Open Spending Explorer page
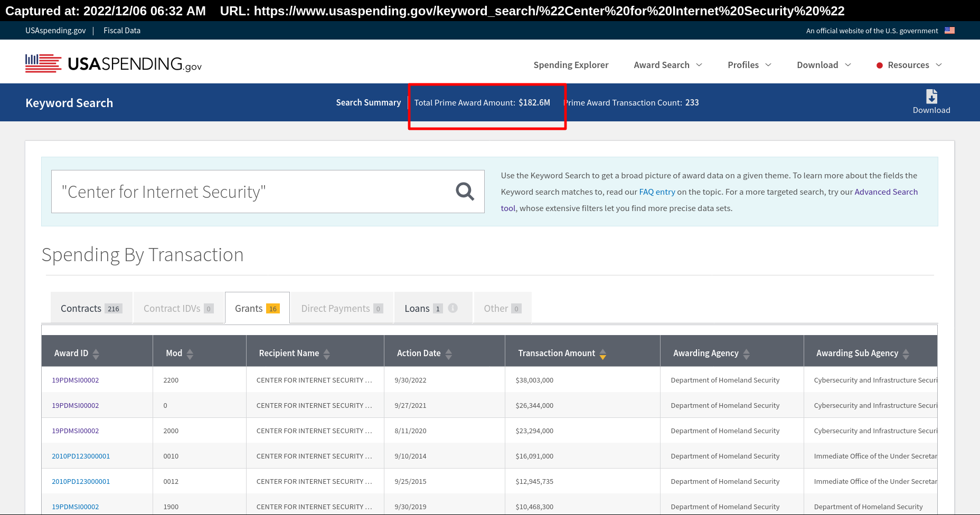980x515 pixels. (x=571, y=65)
